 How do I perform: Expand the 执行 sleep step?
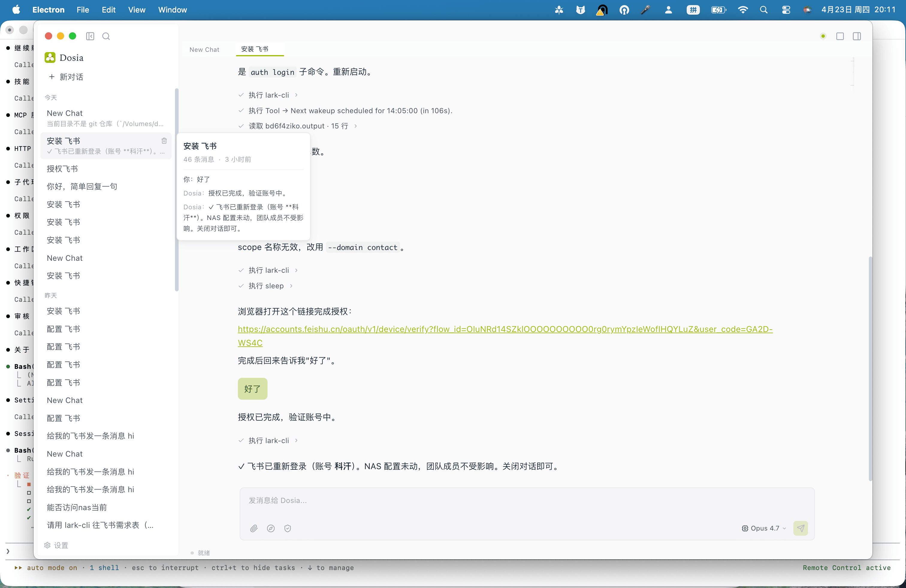[266, 286]
